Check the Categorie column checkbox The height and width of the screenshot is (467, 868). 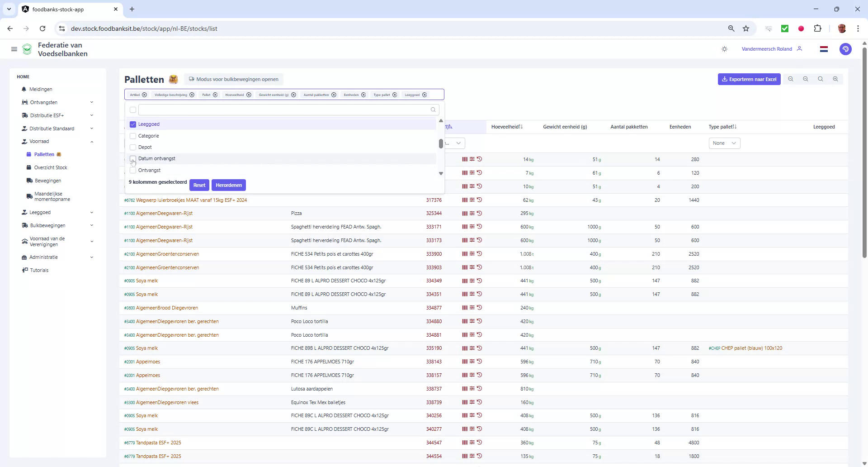[x=132, y=136]
